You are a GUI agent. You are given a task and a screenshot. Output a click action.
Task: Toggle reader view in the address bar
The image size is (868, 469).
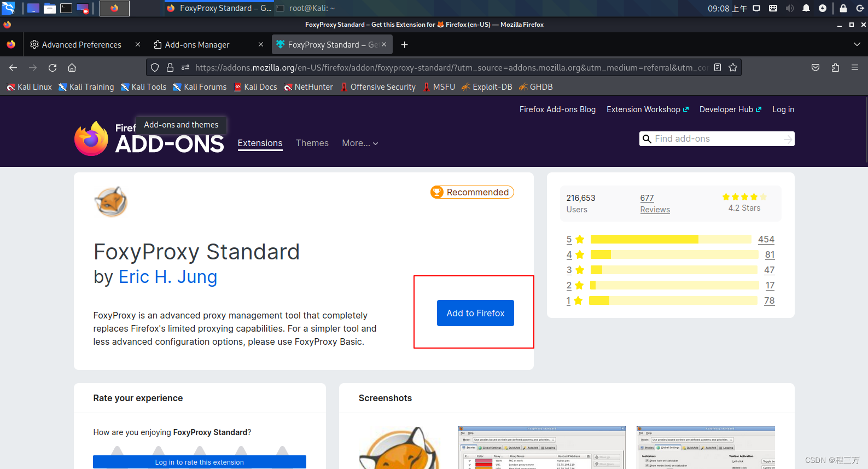coord(718,67)
